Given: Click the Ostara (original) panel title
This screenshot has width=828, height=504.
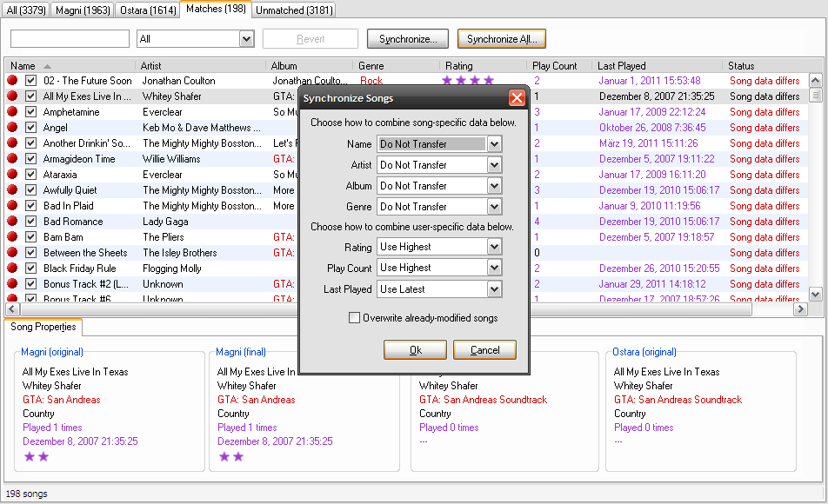Looking at the screenshot, I should (x=644, y=352).
